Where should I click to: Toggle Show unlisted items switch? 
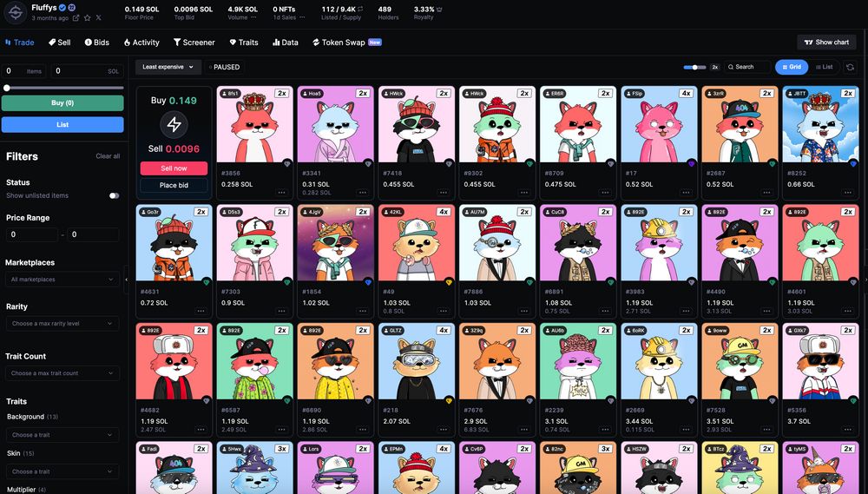click(114, 195)
